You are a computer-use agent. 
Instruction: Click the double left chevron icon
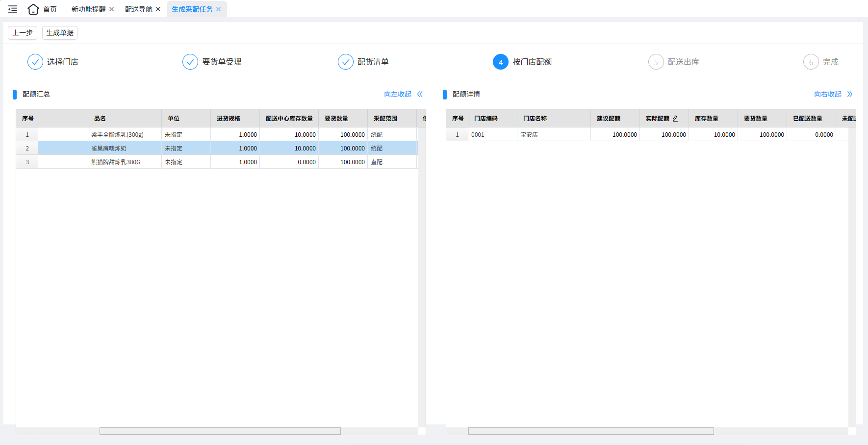tap(420, 94)
